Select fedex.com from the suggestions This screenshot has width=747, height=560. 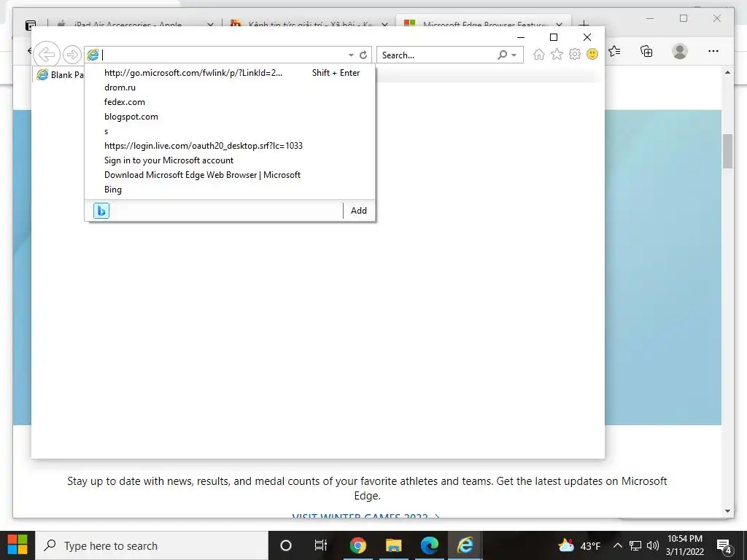tap(230, 102)
